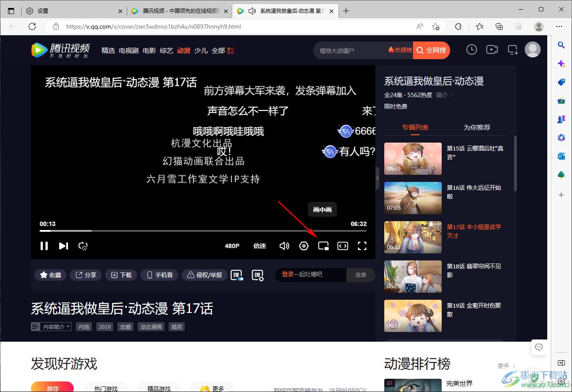Open a new browser tab
Screen dimensions: 572x392
click(346, 11)
